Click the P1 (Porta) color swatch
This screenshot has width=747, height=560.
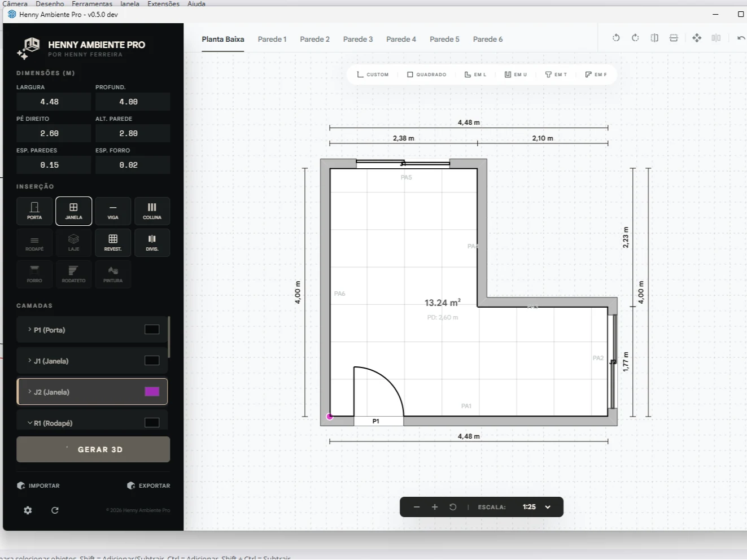[152, 330]
